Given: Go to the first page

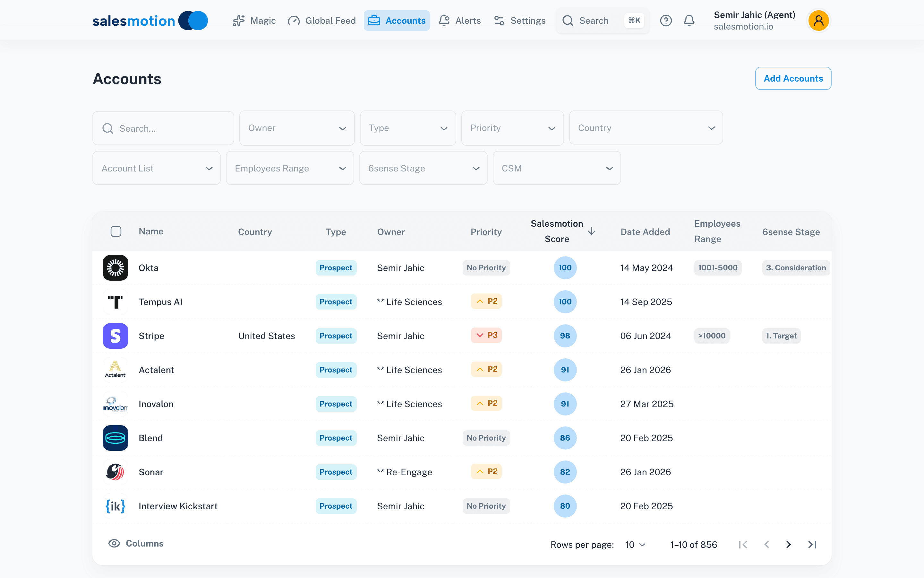Looking at the screenshot, I should click(x=743, y=544).
